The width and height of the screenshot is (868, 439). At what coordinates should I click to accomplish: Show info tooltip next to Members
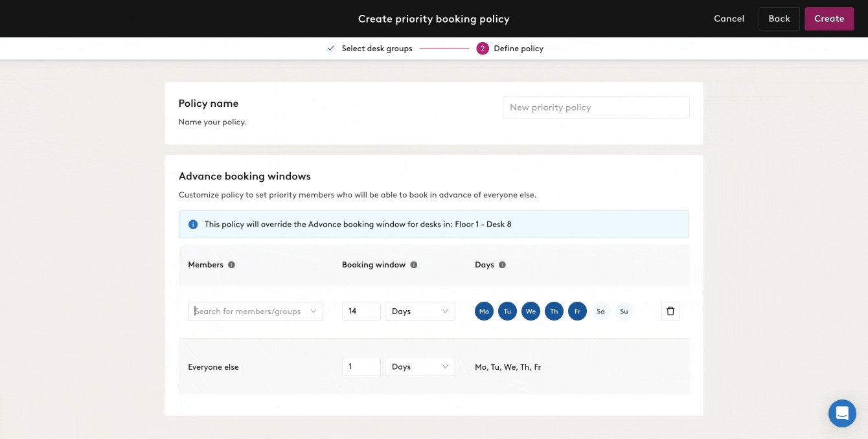231,265
